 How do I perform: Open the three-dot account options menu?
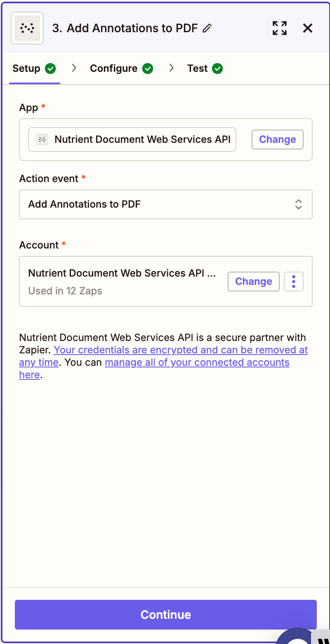coord(293,281)
